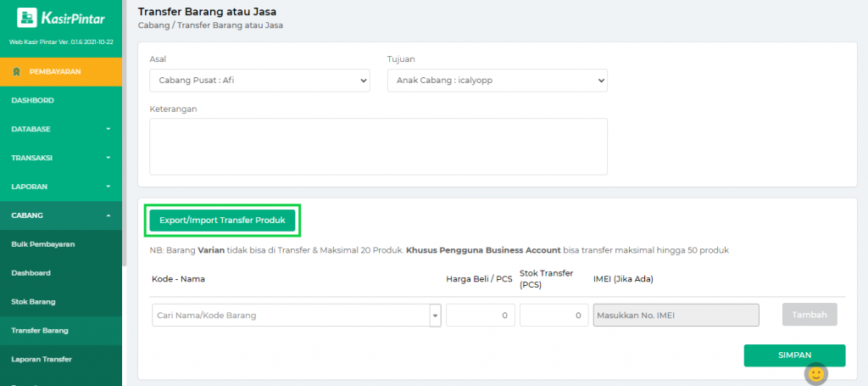
Task: Open the Tujuan branch dropdown
Action: point(497,80)
